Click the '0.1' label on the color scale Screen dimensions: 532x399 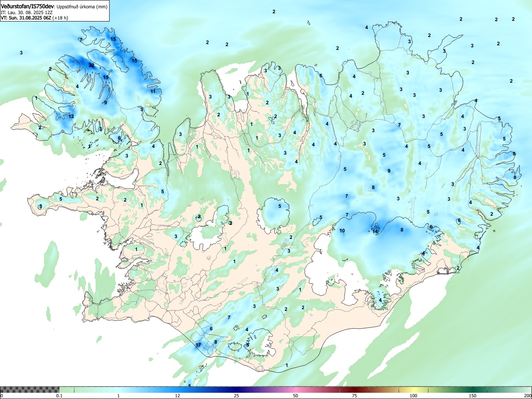tap(59, 396)
